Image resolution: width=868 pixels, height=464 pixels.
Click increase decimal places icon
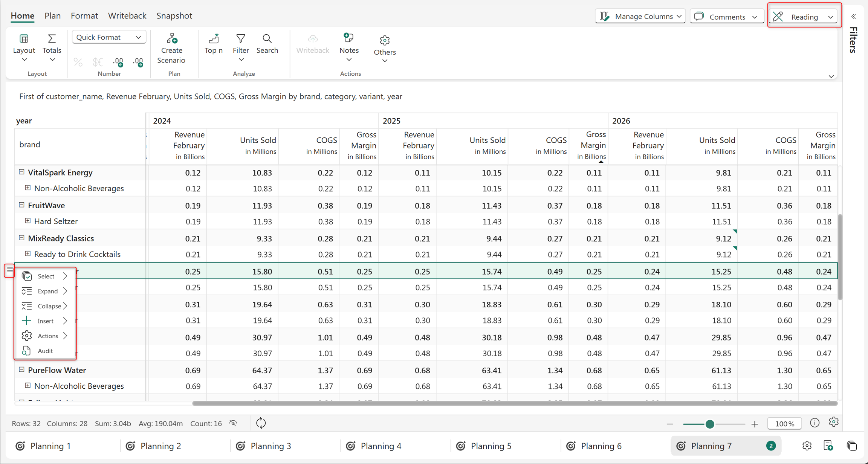[x=118, y=62]
